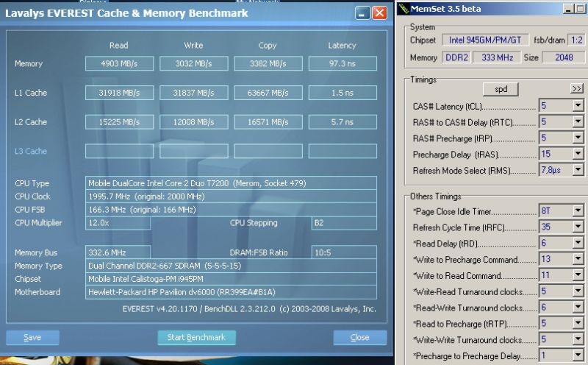
Task: Click the memory Size value 2048
Action: [564, 57]
